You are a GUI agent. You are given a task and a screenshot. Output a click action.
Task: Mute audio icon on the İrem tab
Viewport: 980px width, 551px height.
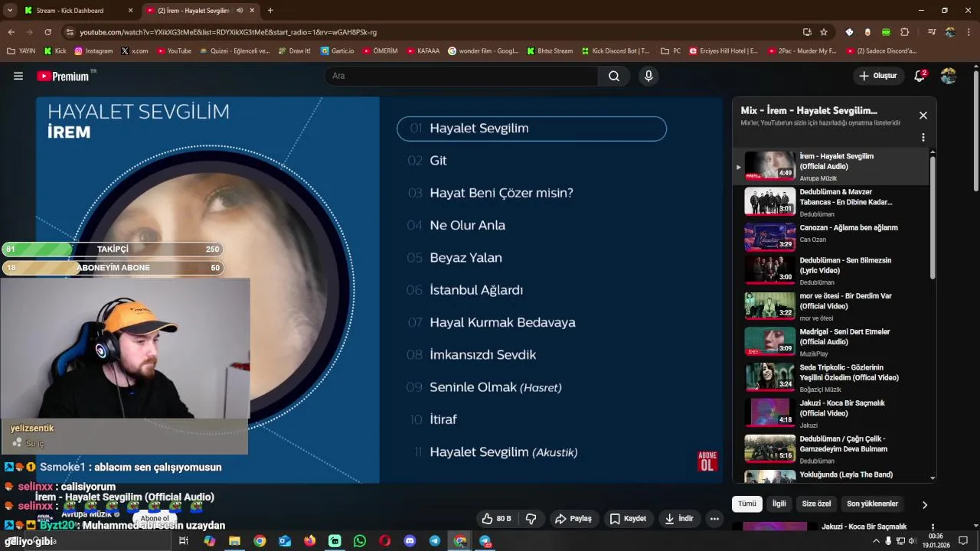pyautogui.click(x=240, y=11)
